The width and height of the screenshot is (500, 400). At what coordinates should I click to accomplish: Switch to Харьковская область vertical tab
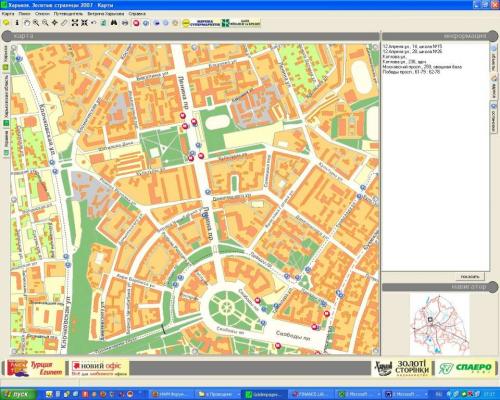pyautogui.click(x=6, y=100)
